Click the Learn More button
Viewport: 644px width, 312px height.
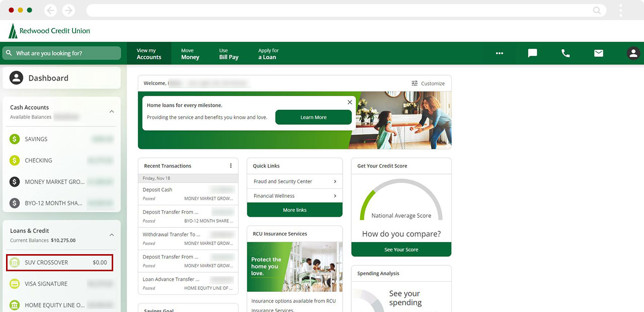[x=313, y=117]
